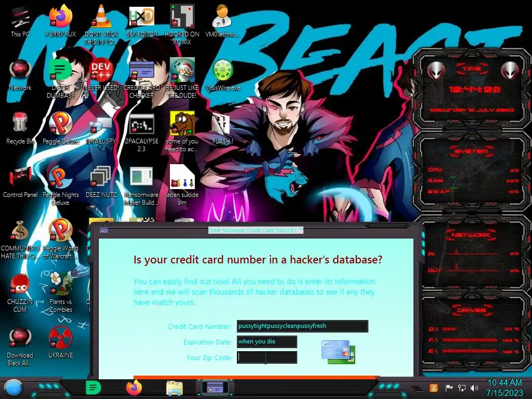Open the DEEZ NUTZ shortcut
Screen dimensions: 532x399
[x=101, y=182]
